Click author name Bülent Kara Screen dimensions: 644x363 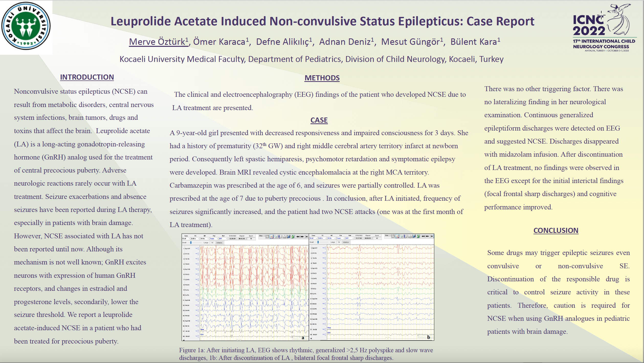click(x=475, y=42)
